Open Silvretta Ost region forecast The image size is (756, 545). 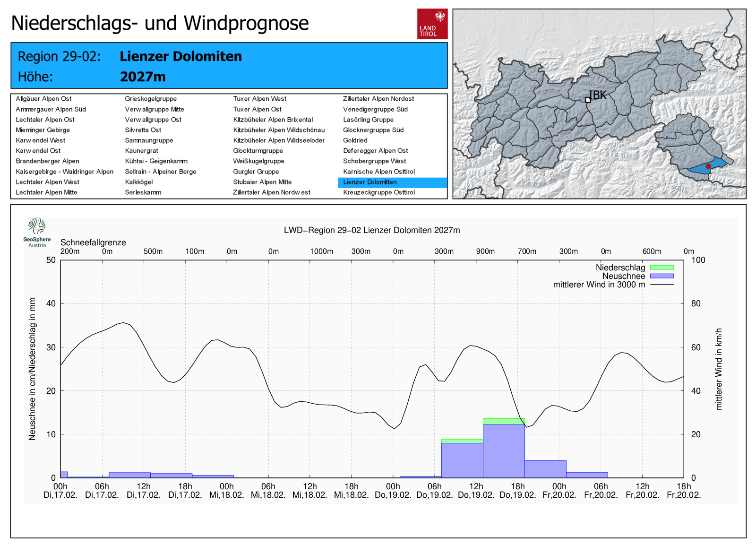pos(143,130)
